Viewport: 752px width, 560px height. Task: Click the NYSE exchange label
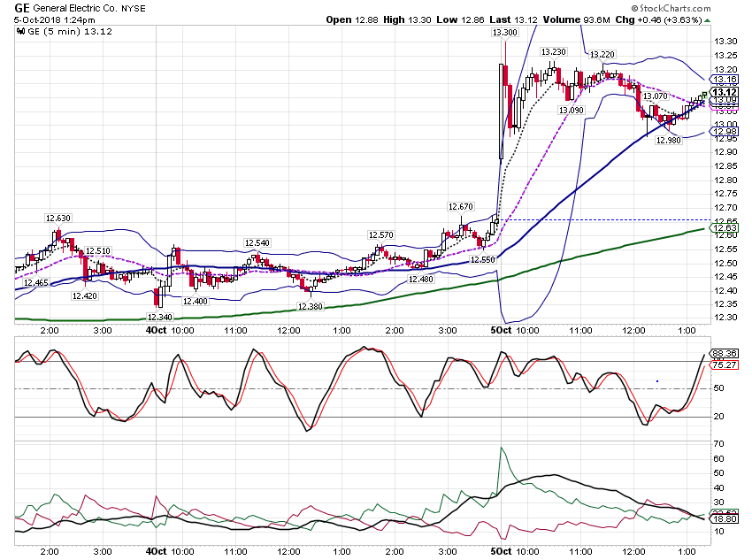tap(134, 9)
